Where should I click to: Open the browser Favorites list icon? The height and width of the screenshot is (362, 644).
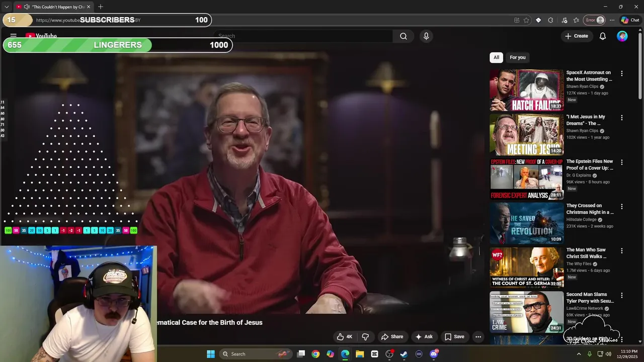coord(576,20)
